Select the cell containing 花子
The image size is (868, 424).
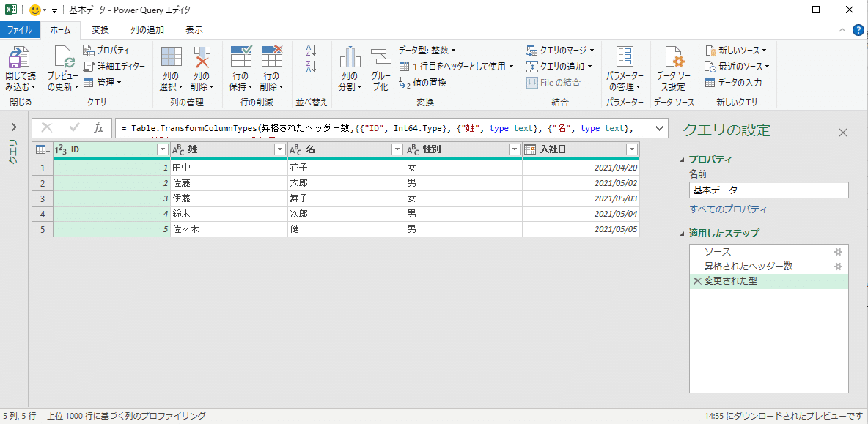point(346,167)
